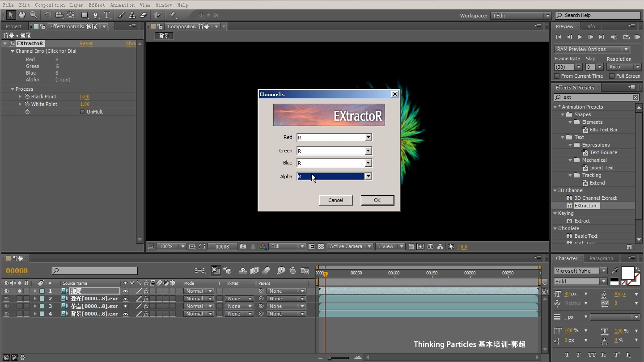Open the Effect menu
Screen dimensions: 644x362
[97, 5]
